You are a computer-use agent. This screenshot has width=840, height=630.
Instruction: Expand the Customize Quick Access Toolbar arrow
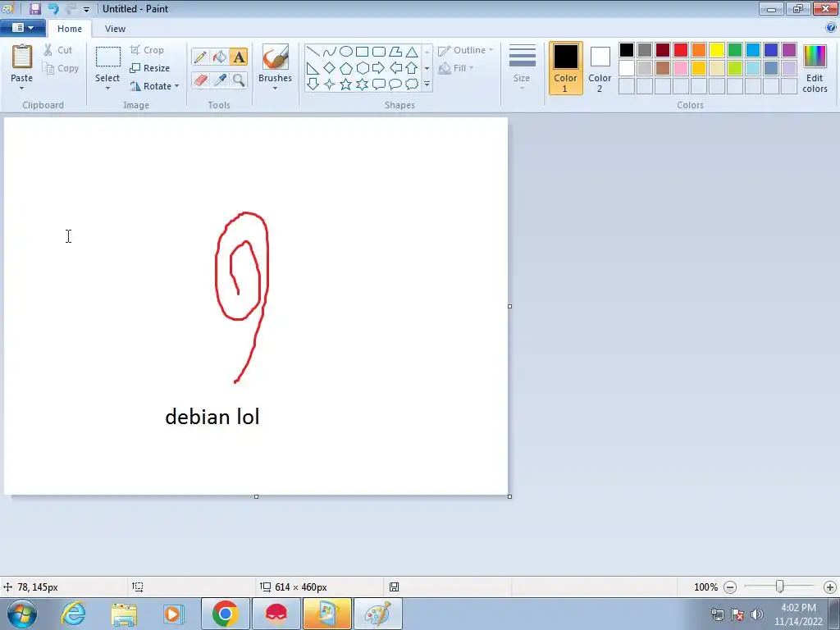pyautogui.click(x=86, y=10)
